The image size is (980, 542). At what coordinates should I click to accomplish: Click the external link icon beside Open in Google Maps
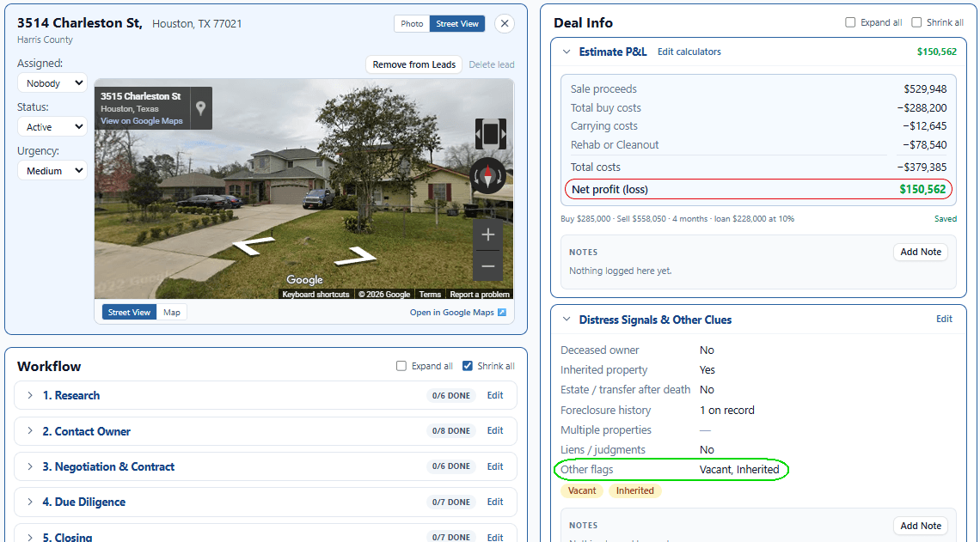click(x=502, y=312)
